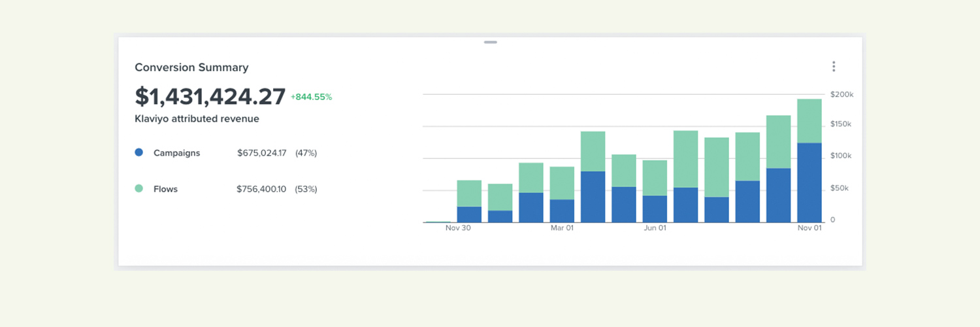Click the $675,024.17 Campaigns amount
The image size is (980, 327).
coord(261,153)
